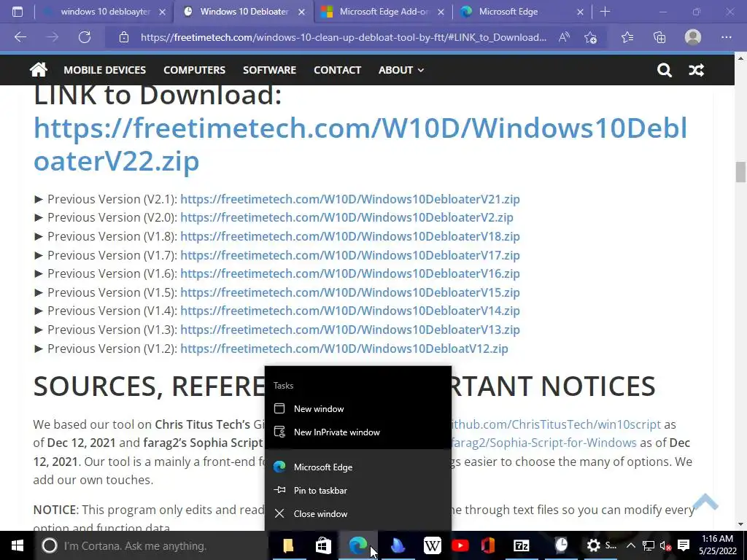Screen dimensions: 747x560
Task: Open the taskbar clock and date
Action: pos(718,545)
